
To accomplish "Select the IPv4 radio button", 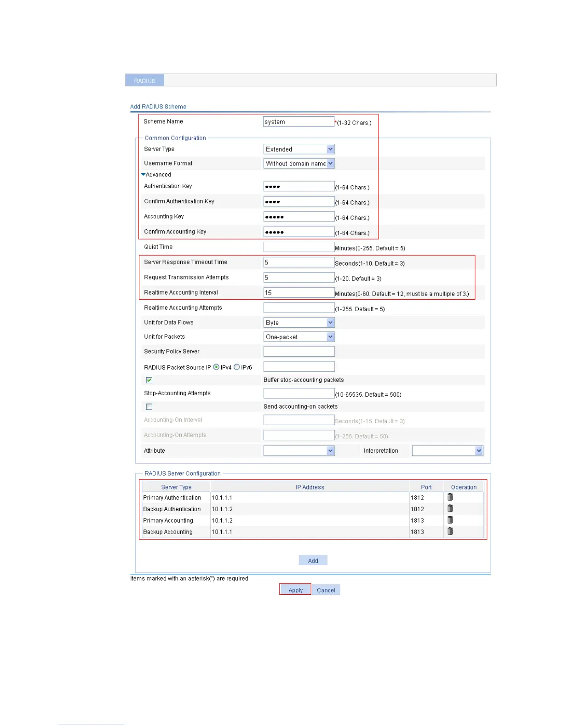I will click(216, 367).
